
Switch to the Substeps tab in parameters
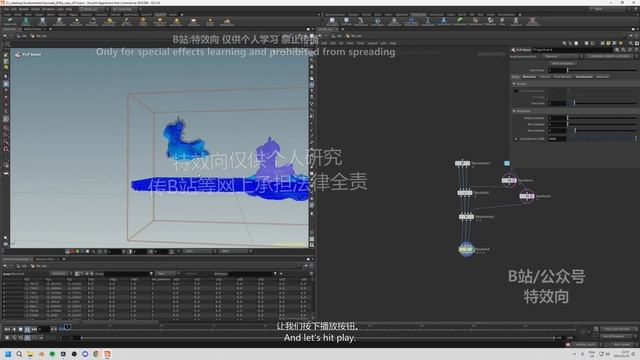529,77
